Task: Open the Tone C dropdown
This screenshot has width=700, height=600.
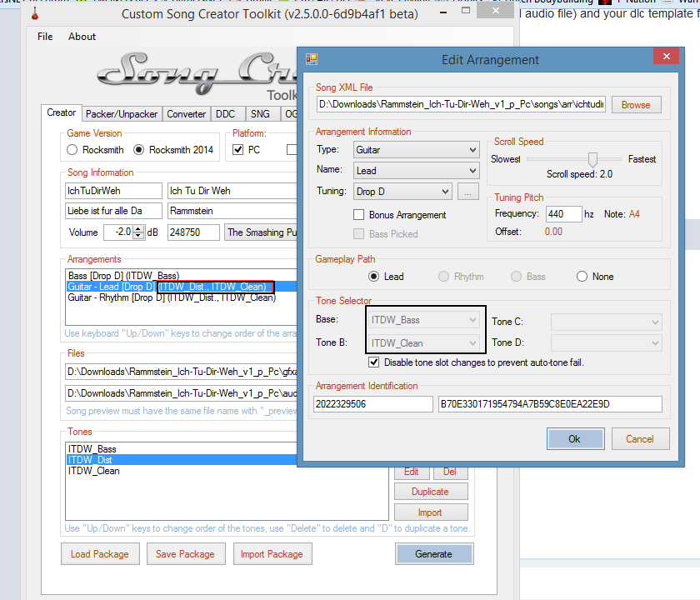Action: point(607,322)
